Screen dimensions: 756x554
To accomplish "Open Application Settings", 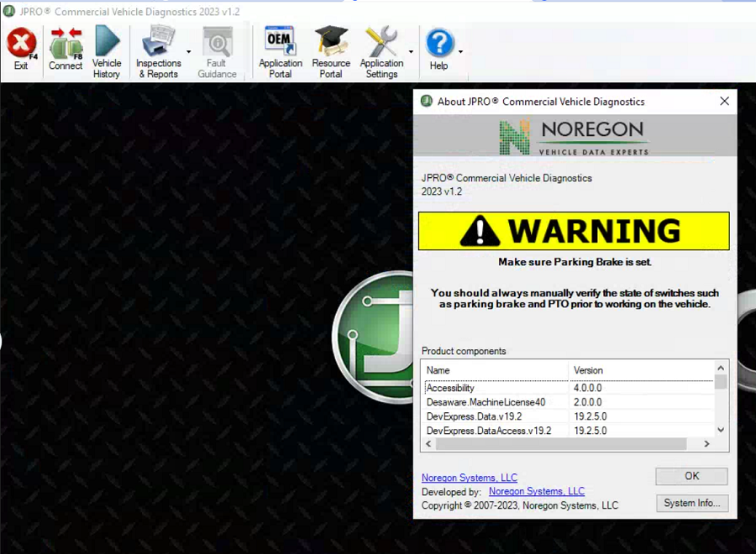I will 381,53.
